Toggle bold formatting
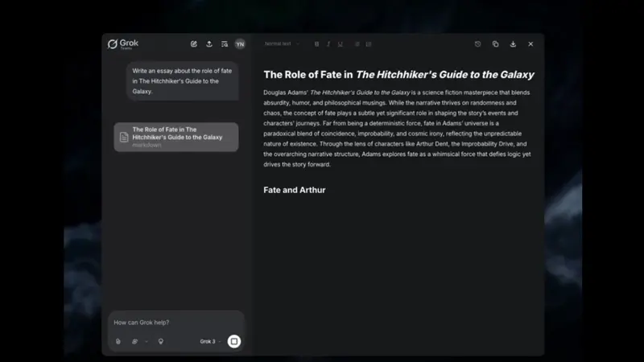644x362 pixels. (316, 44)
